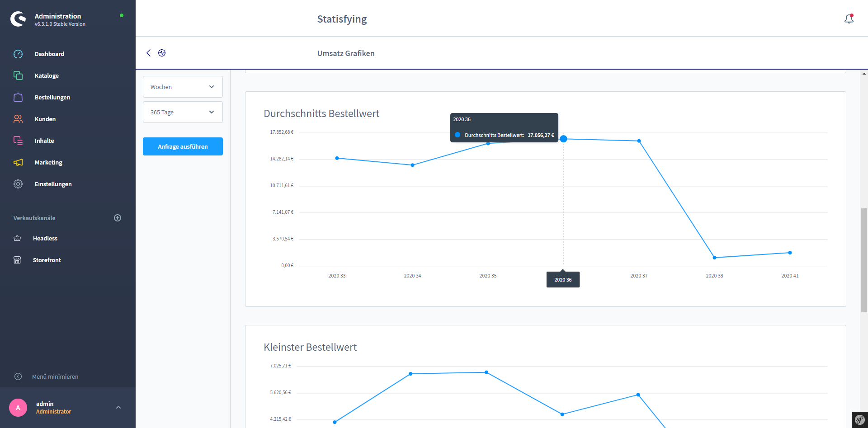Image resolution: width=868 pixels, height=428 pixels.
Task: Click the Storefront shop icon
Action: point(17,260)
